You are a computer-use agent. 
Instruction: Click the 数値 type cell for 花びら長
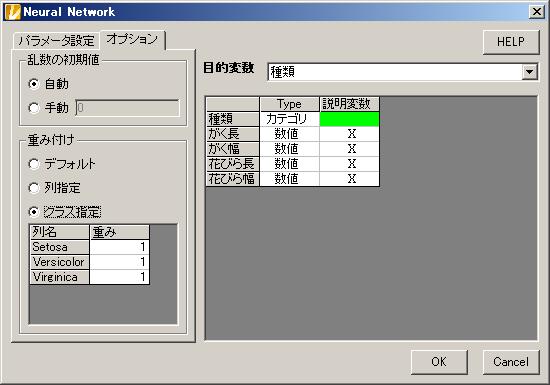click(289, 164)
